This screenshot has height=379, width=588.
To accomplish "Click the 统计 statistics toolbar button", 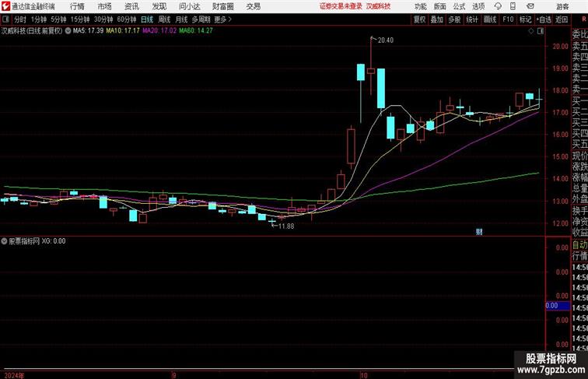I will tap(472, 19).
